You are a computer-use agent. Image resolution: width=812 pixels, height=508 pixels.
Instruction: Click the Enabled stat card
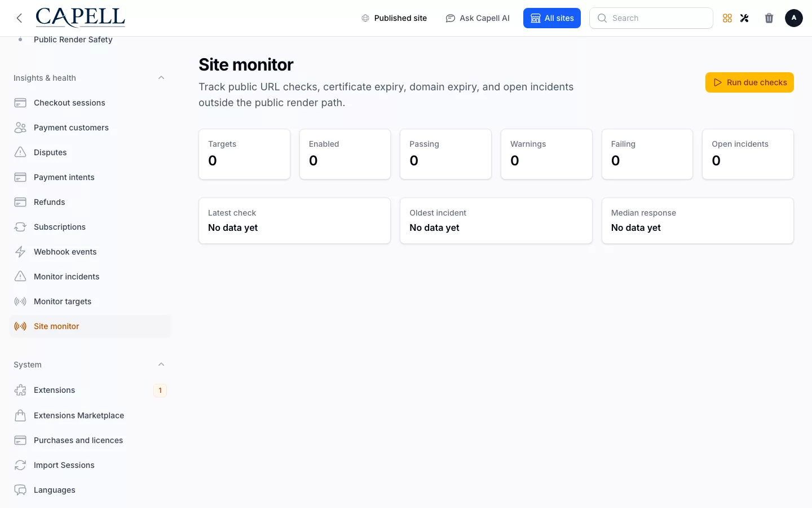coord(345,154)
